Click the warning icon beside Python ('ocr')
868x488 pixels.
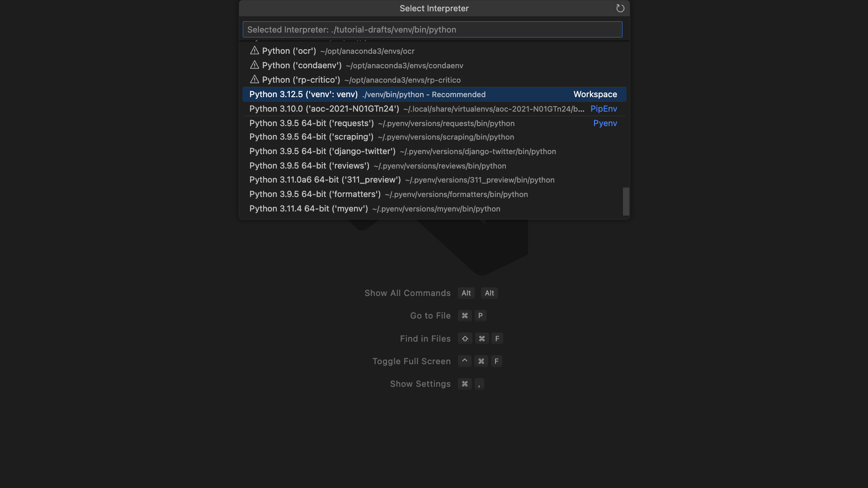coord(255,51)
